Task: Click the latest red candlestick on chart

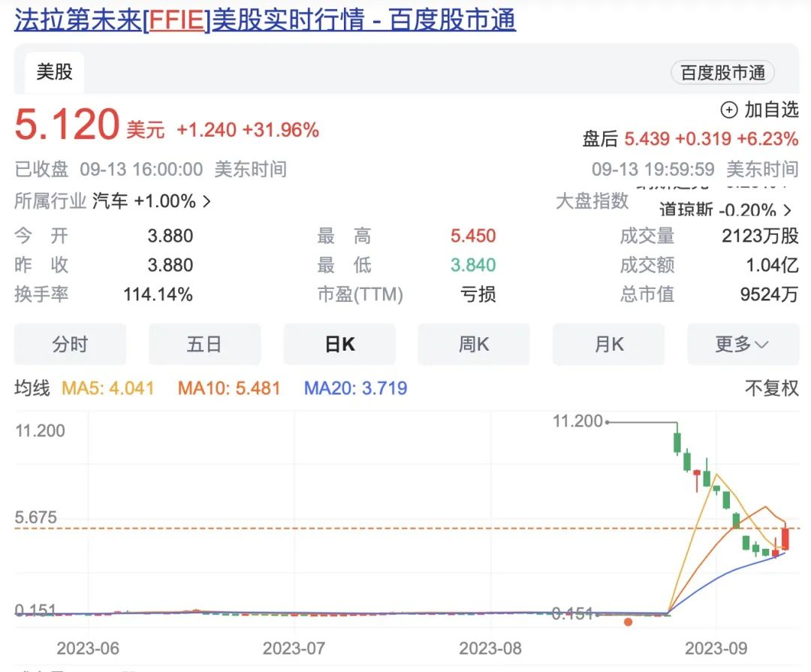Action: (x=785, y=538)
